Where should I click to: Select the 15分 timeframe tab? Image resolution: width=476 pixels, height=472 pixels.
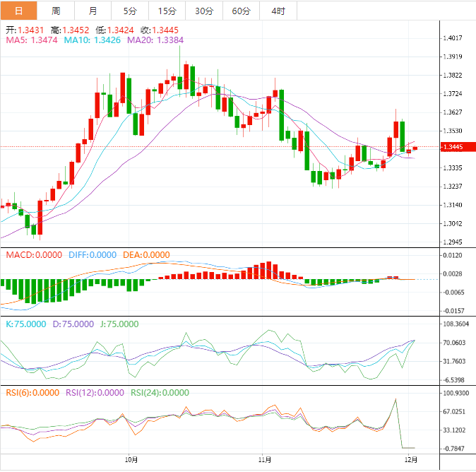[167, 11]
